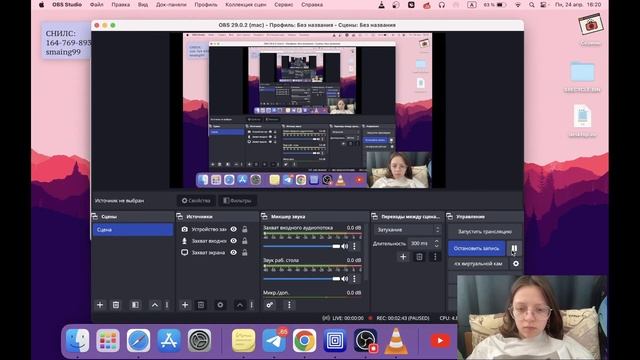Viewport: 640px width, 360px height.
Task: Adjust the Захват входного аудиопотока volume slider
Action: (302, 246)
